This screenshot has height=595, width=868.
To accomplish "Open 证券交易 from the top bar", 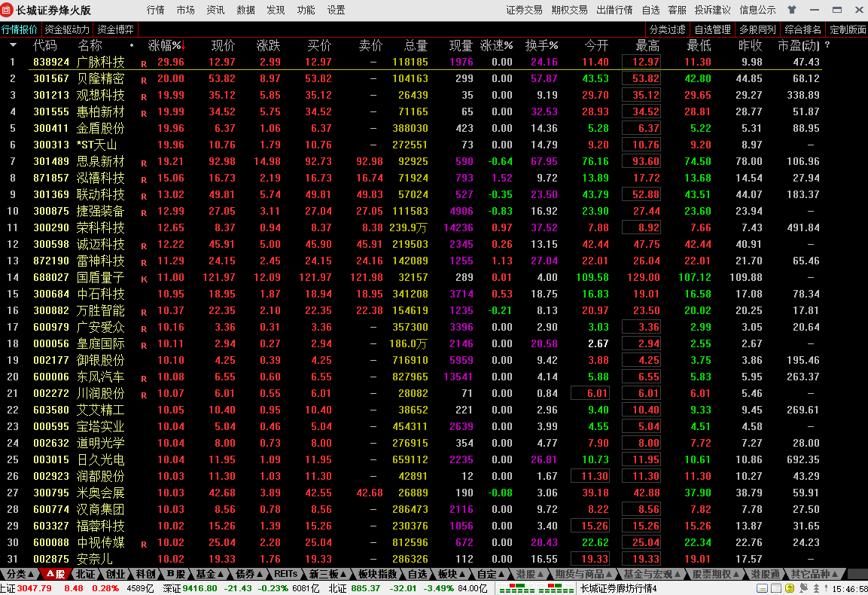I will [524, 10].
